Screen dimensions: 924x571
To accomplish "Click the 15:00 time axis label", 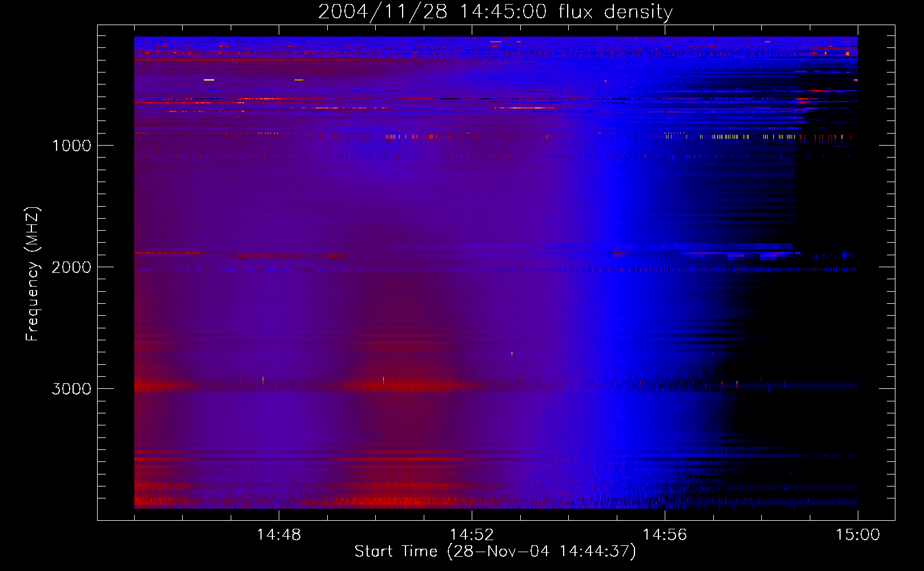I will pos(858,534).
